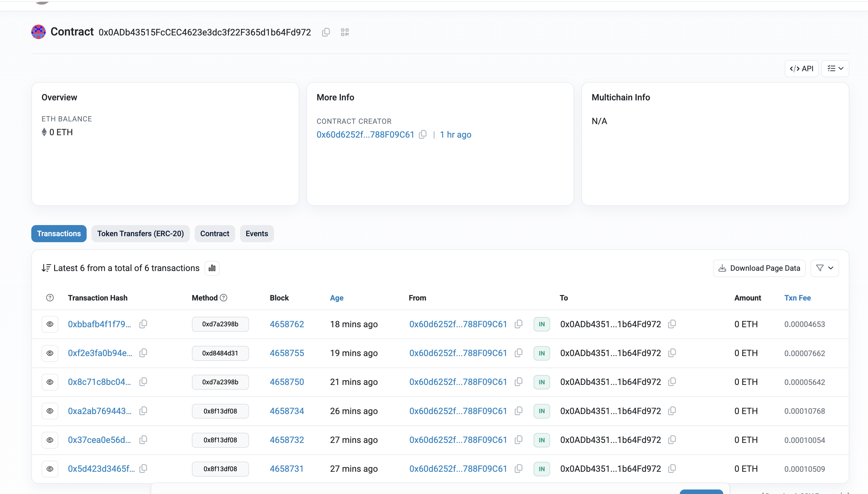Open block 4658762 link
868x494 pixels.
point(287,324)
